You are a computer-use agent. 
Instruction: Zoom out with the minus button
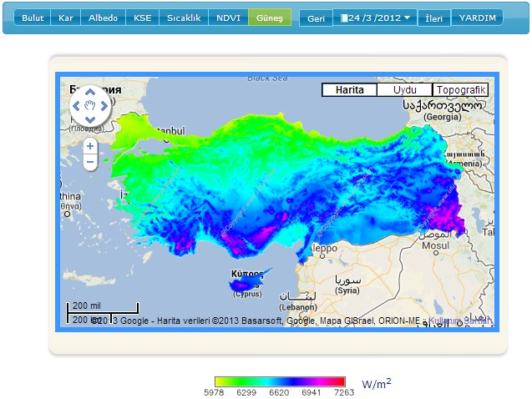[90, 161]
